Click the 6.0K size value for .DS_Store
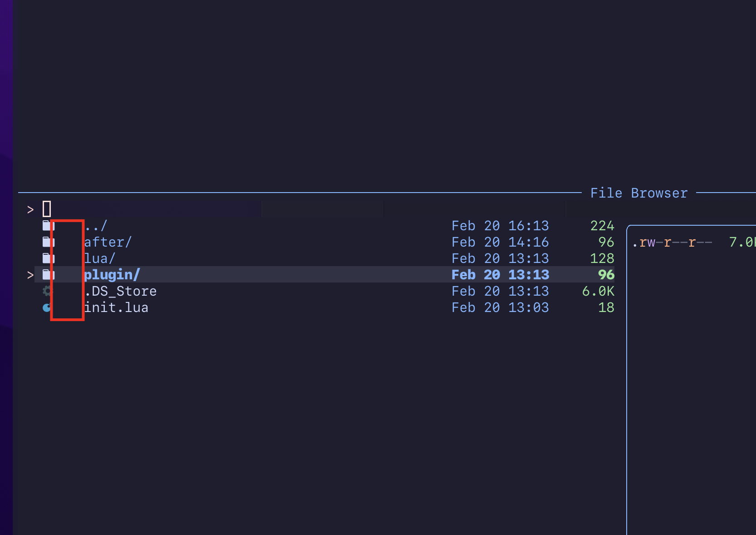 coord(598,291)
